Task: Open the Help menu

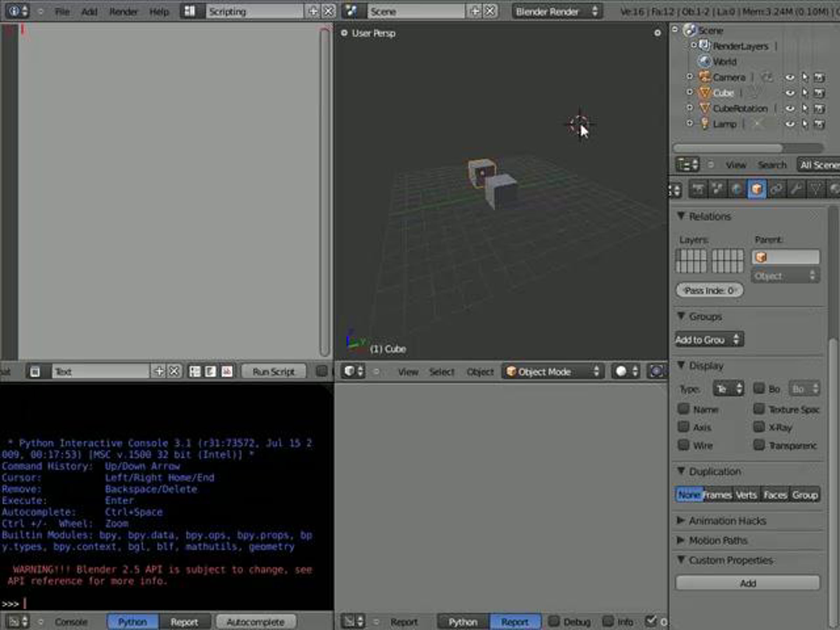Action: pos(159,12)
